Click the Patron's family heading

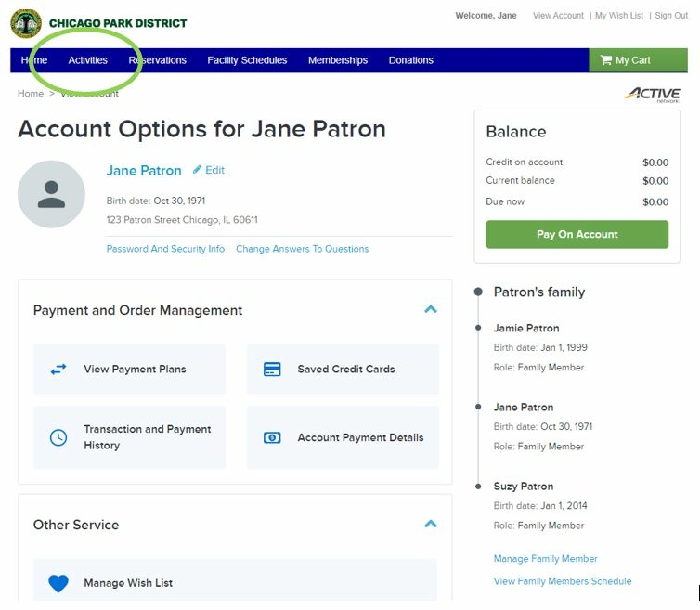tap(538, 292)
